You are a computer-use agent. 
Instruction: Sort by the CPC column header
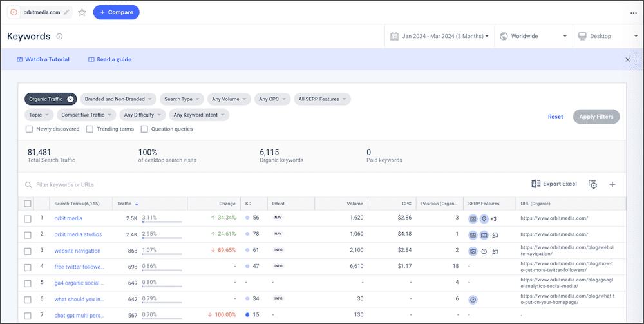(x=406, y=204)
